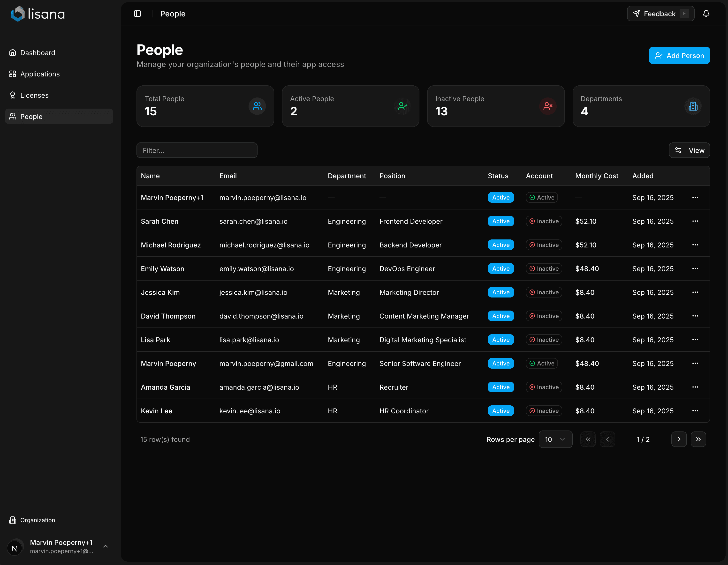The image size is (728, 565).
Task: Click david.thompson@lisana.io email
Action: pos(261,316)
